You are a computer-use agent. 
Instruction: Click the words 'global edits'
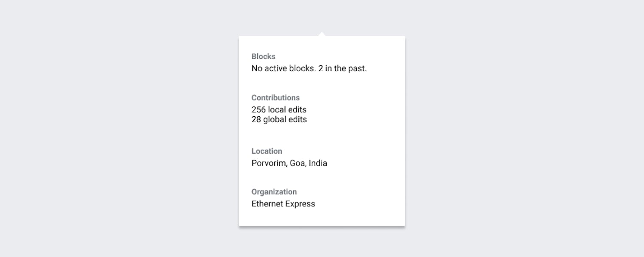285,120
